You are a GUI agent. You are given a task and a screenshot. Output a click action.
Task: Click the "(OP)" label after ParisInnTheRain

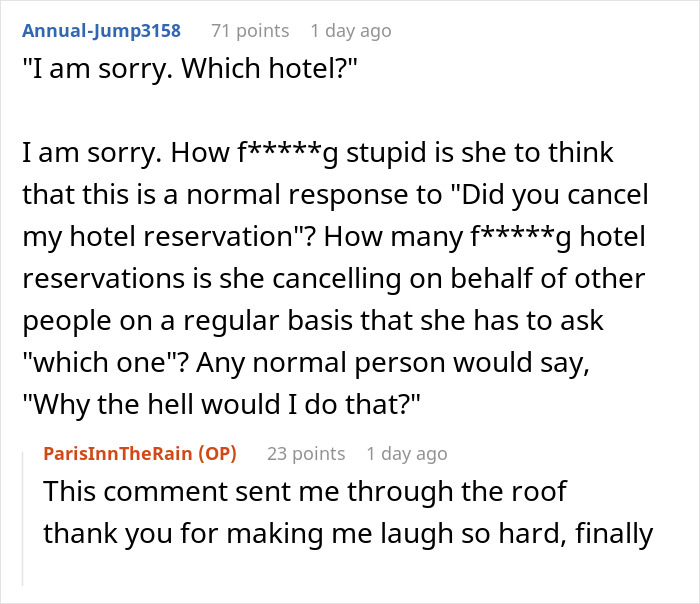click(220, 453)
